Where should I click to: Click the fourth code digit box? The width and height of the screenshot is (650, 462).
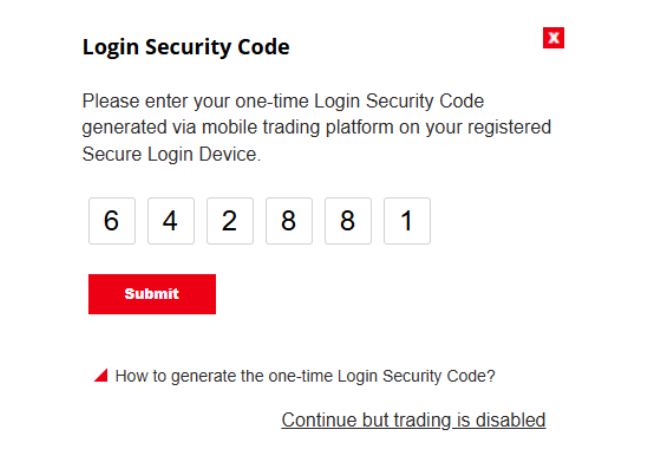click(x=288, y=221)
